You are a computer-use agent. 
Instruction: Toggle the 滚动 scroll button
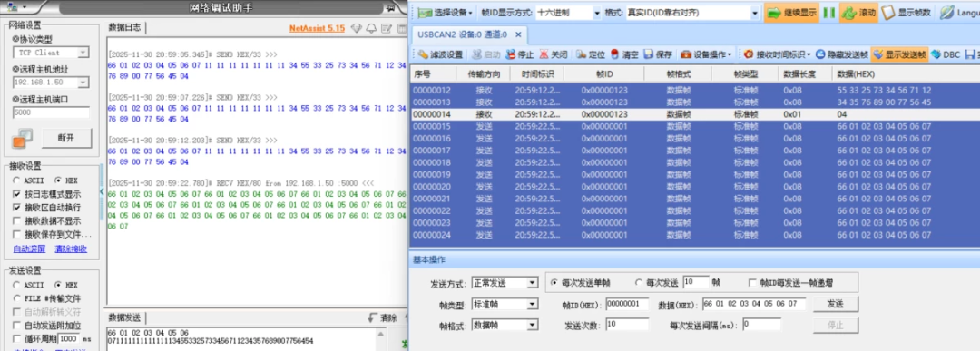[x=858, y=13]
